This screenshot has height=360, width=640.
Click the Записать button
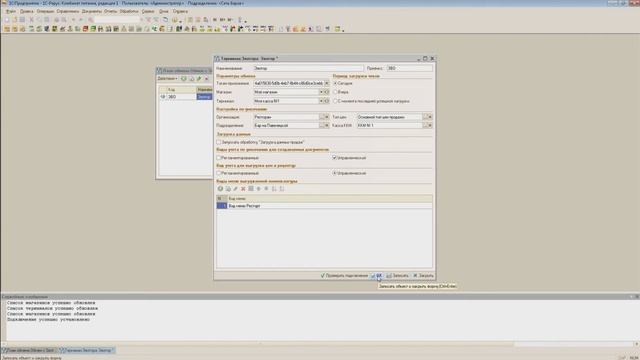pyautogui.click(x=397, y=276)
